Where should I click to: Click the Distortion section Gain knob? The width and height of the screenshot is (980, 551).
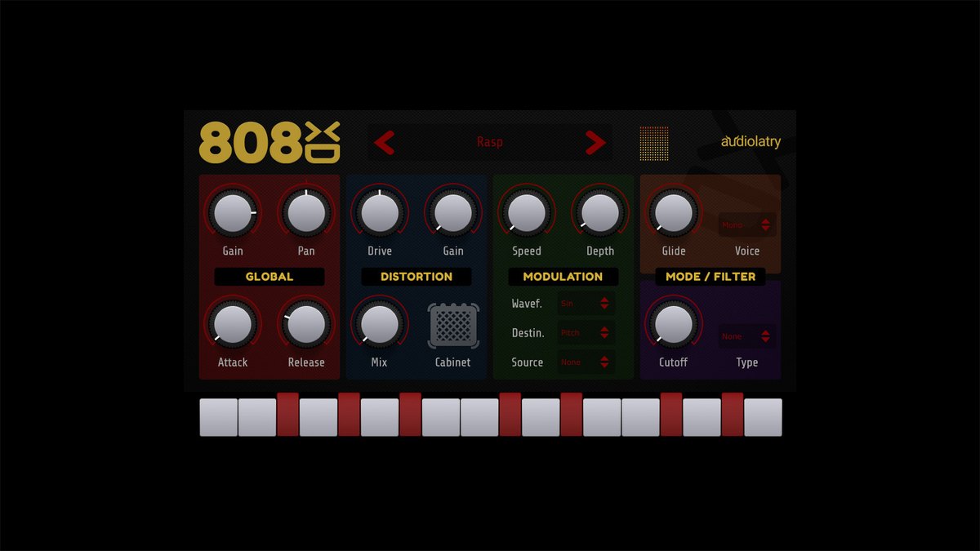pyautogui.click(x=452, y=212)
